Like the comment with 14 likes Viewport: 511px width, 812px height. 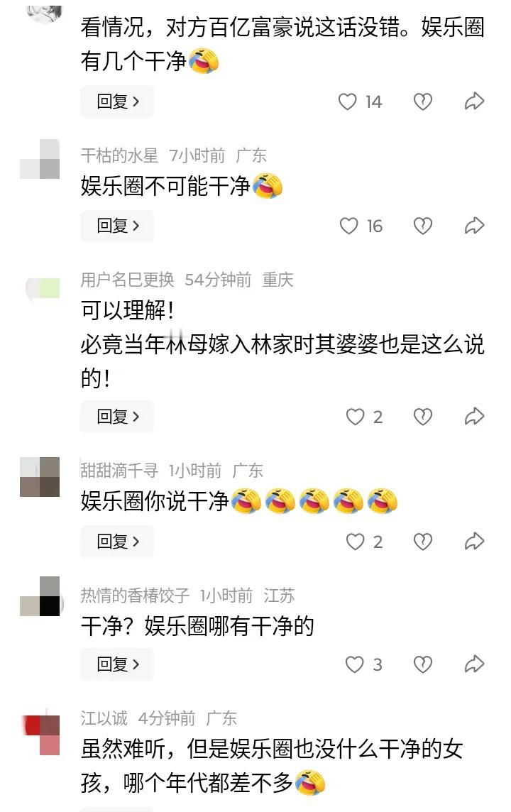coord(347,101)
